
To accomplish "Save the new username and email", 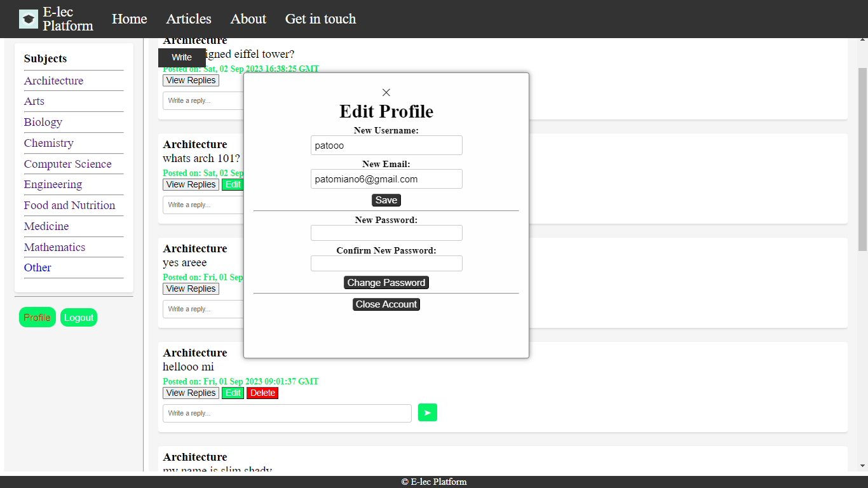I will point(386,200).
